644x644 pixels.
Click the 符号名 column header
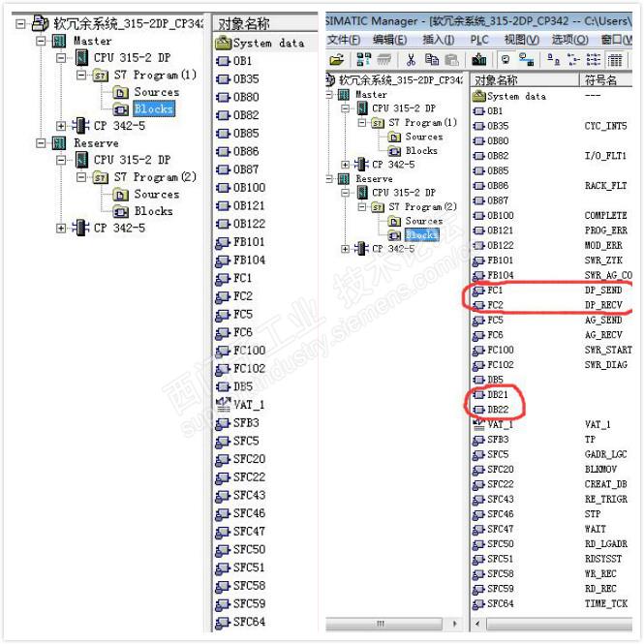pos(606,79)
